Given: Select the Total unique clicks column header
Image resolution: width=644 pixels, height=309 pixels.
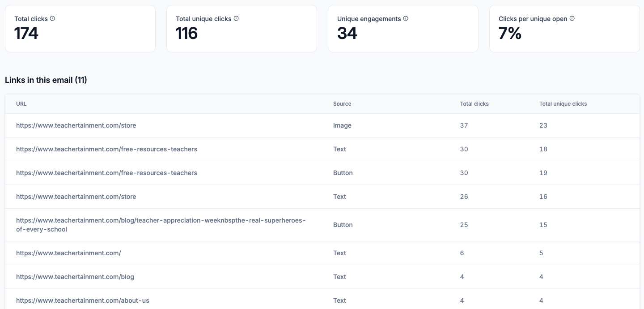Looking at the screenshot, I should coord(563,104).
